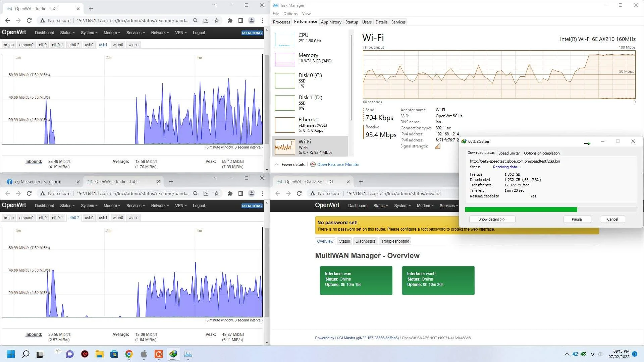Switch to Speed Limiter tab in download dialog
Image resolution: width=644 pixels, height=362 pixels.
(509, 153)
